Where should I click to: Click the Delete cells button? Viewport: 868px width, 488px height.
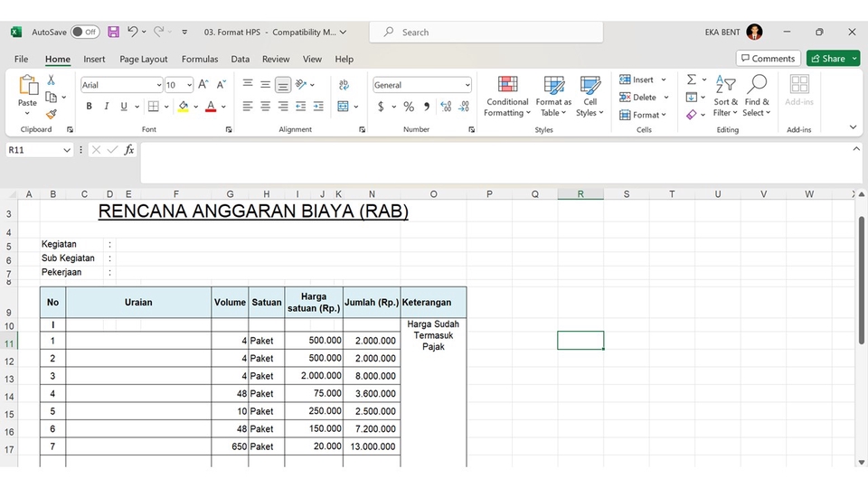(x=643, y=98)
